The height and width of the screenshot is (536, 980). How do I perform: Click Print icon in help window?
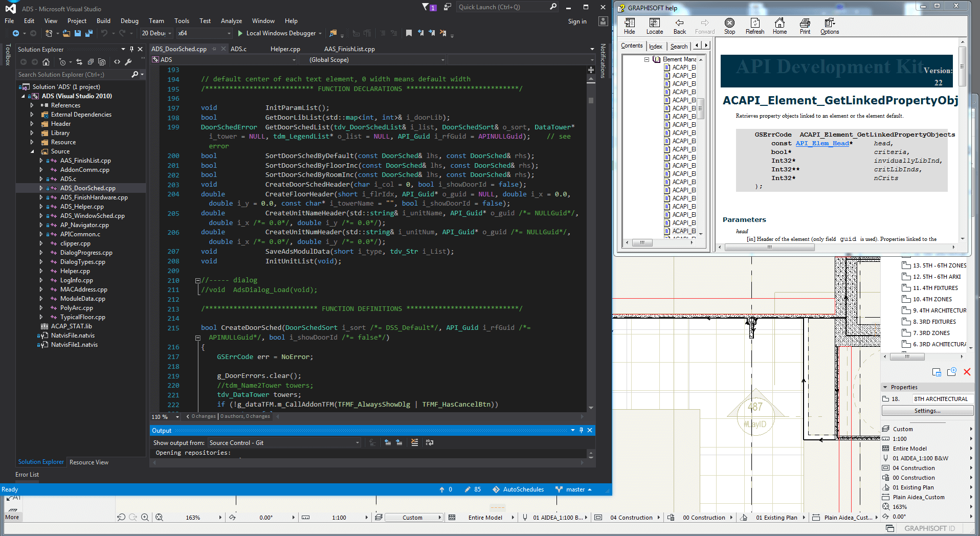tap(805, 26)
